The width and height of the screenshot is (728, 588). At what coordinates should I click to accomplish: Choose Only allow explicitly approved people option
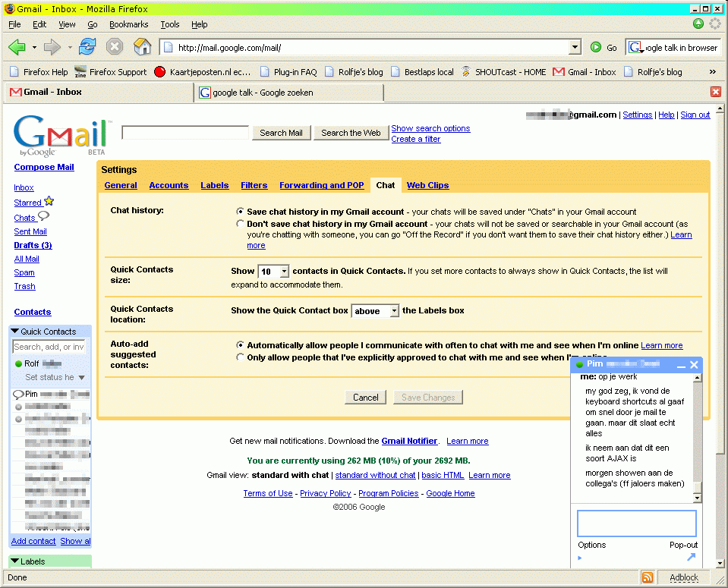coord(241,357)
